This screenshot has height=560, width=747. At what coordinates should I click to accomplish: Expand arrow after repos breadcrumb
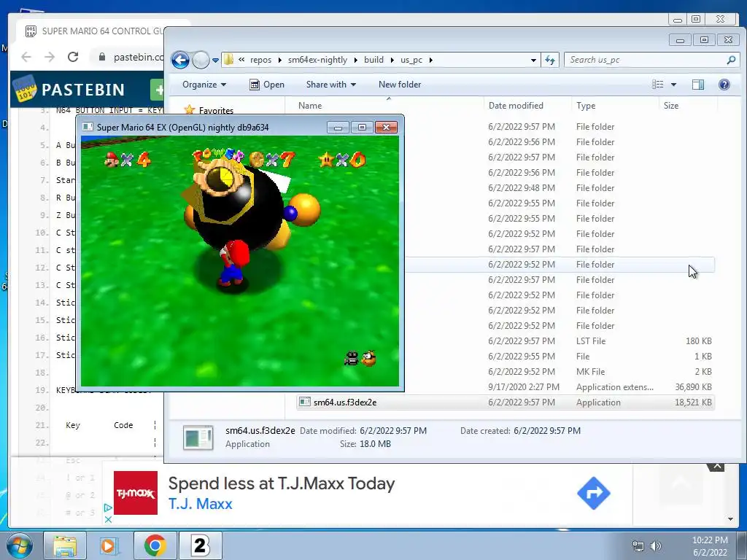[x=279, y=60]
